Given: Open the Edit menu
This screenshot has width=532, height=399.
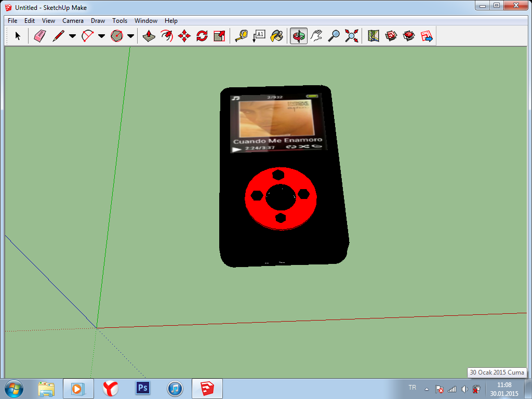Looking at the screenshot, I should [x=30, y=21].
